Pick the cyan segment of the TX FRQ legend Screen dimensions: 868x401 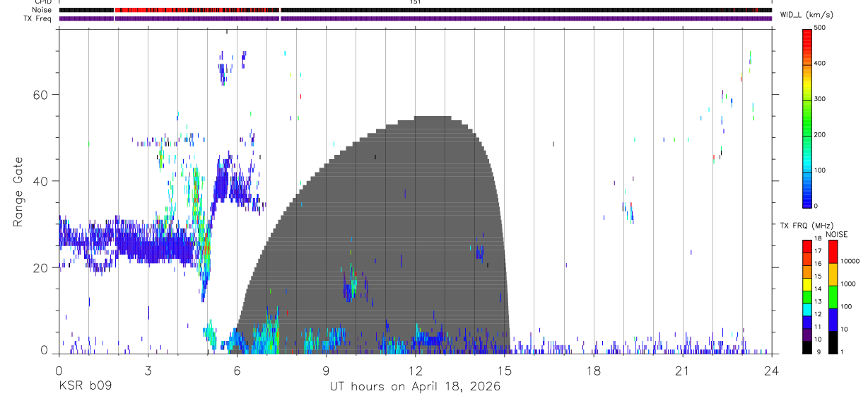[808, 310]
